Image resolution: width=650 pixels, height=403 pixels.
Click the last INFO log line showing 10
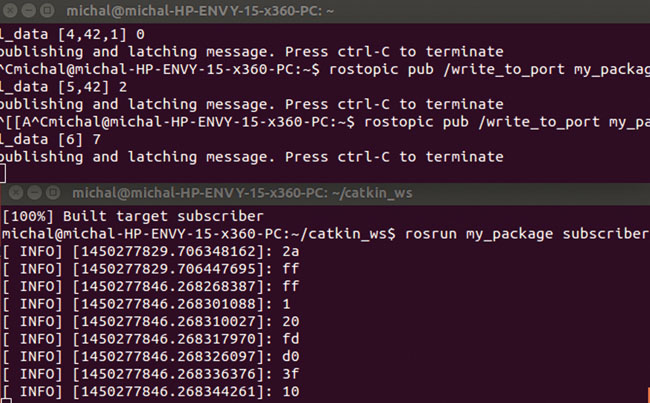[x=151, y=391]
